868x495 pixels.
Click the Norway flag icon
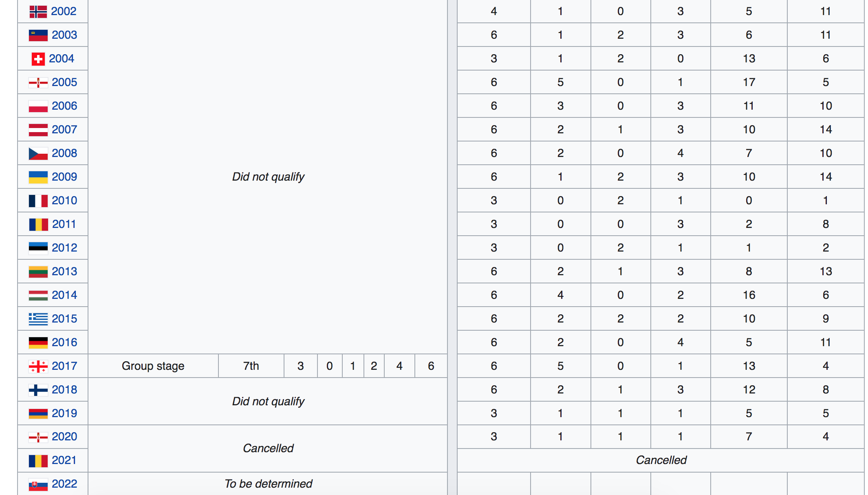(38, 11)
